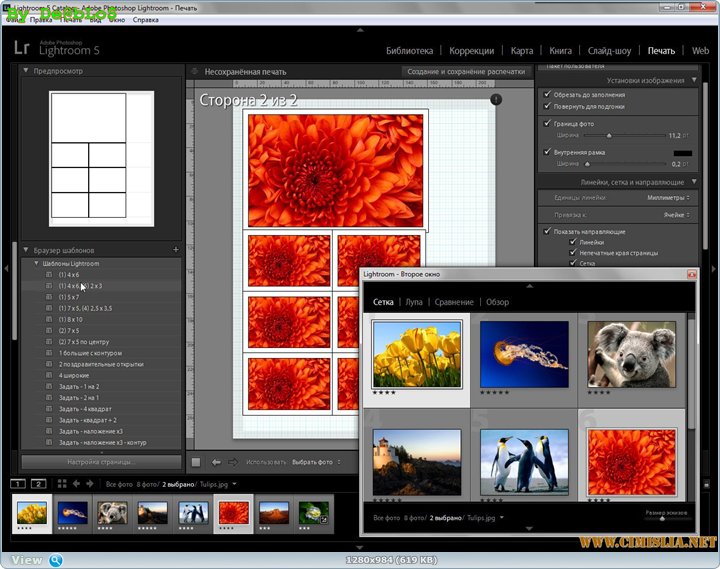This screenshot has width=720, height=569.
Task: Switch to main window display button 1
Action: click(x=20, y=484)
